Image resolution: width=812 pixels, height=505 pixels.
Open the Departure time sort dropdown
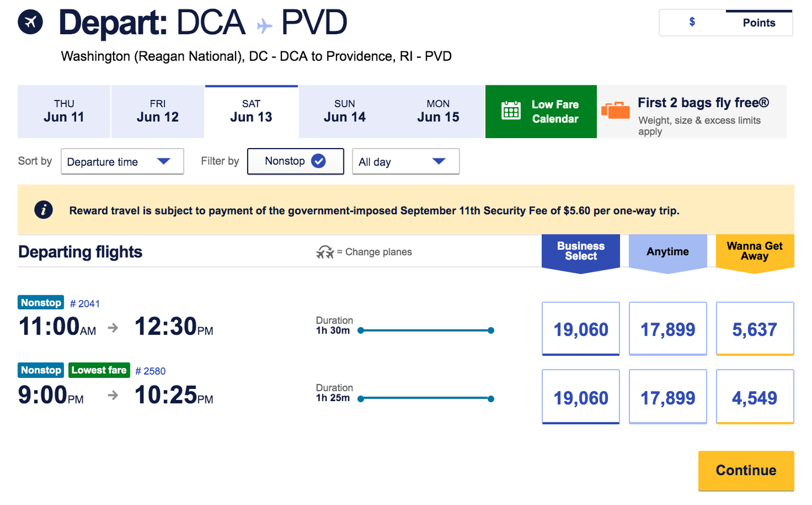(122, 161)
